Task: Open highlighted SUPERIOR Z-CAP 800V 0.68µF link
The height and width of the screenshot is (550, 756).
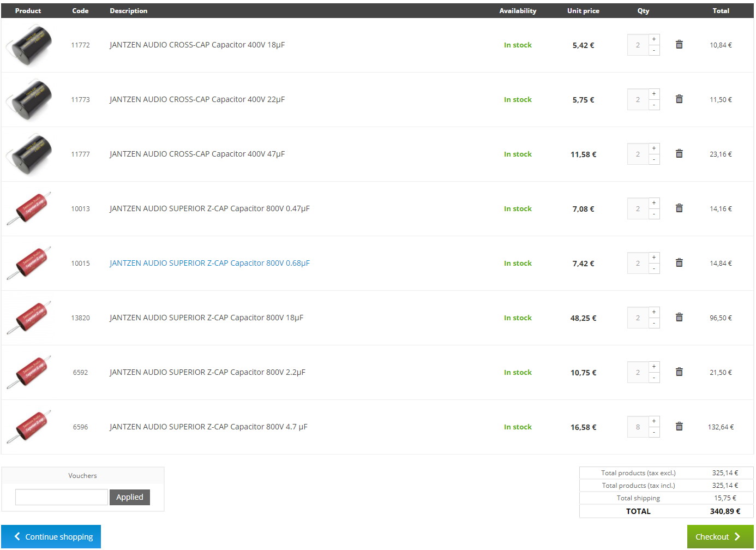Action: [x=209, y=263]
